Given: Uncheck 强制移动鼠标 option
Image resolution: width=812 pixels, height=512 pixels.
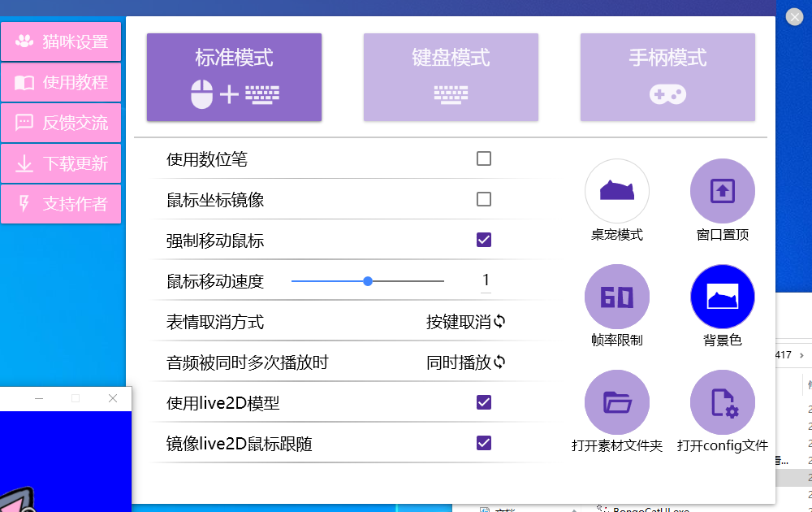Looking at the screenshot, I should (484, 240).
